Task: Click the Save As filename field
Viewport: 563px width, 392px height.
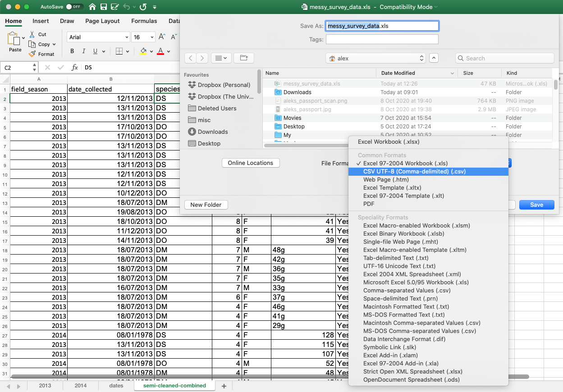Action: (382, 26)
